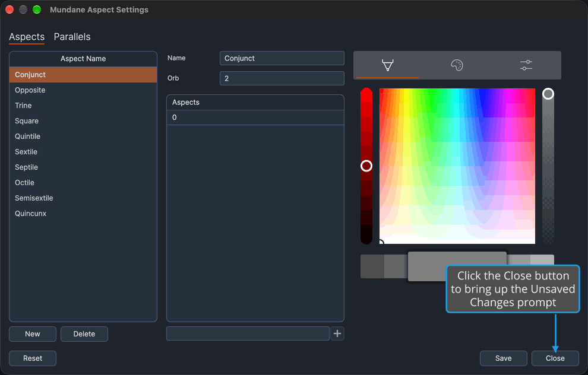
Task: Open the color palette tab icon
Action: 457,65
